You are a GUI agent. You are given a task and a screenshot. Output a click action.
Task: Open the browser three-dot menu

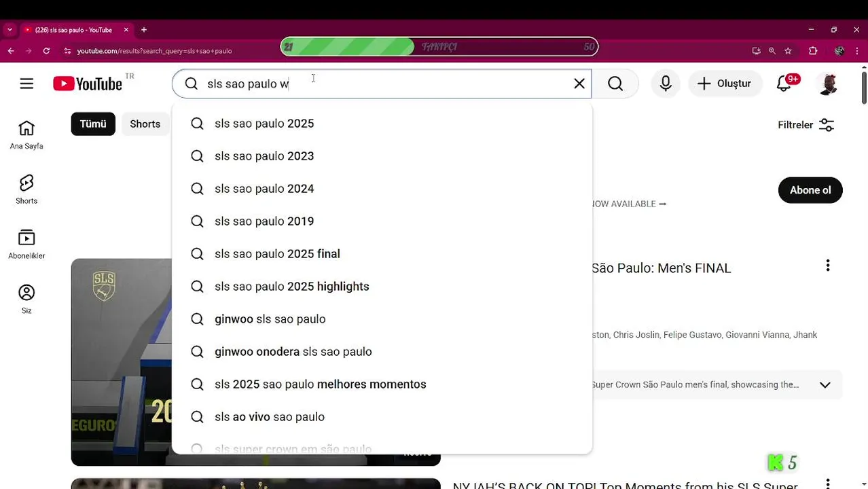point(858,51)
